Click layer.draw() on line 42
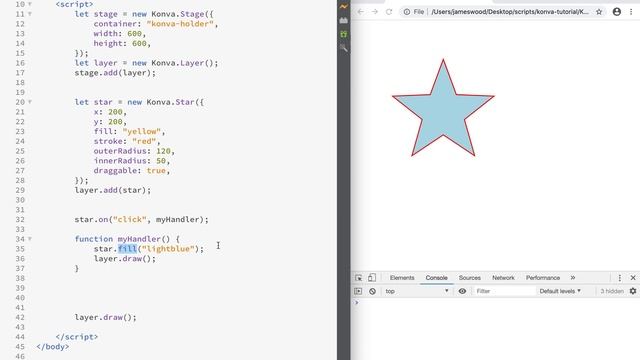The height and width of the screenshot is (360, 640). 105,318
